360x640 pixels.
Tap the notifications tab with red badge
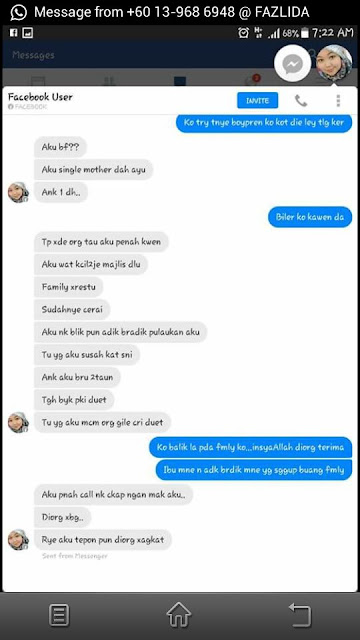[252, 80]
